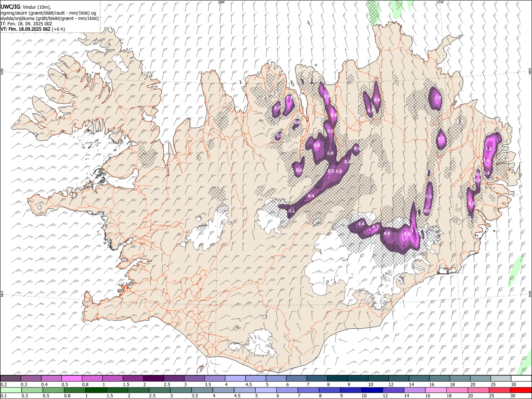Click the slate blue 6 swatch in upper row

[x=297, y=379]
